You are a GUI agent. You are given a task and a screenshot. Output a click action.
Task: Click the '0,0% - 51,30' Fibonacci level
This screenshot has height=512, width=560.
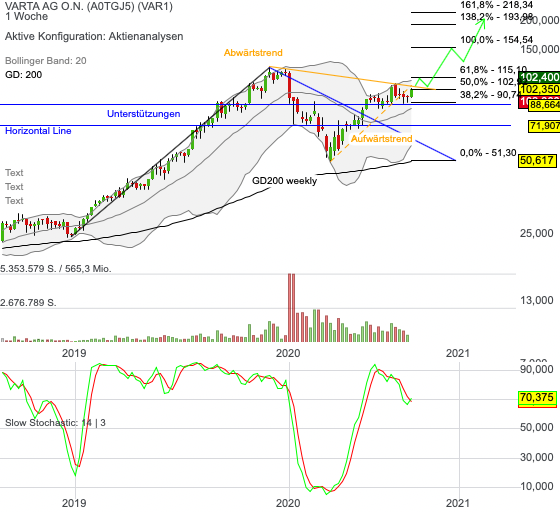(x=488, y=153)
